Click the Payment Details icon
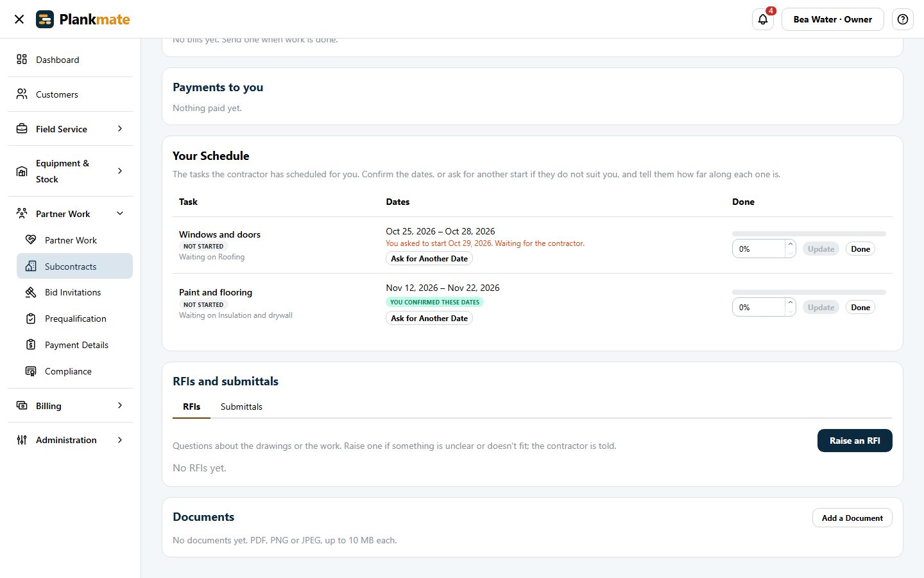 (31, 345)
